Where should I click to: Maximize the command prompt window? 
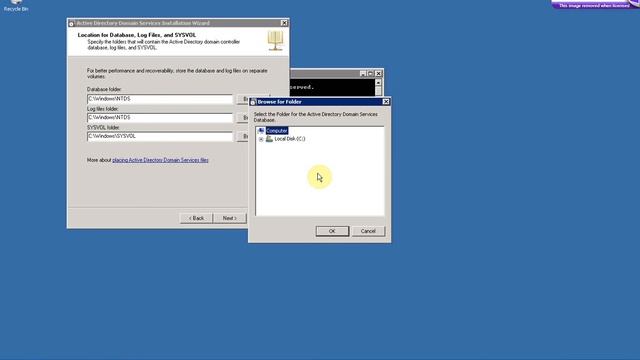(371, 73)
